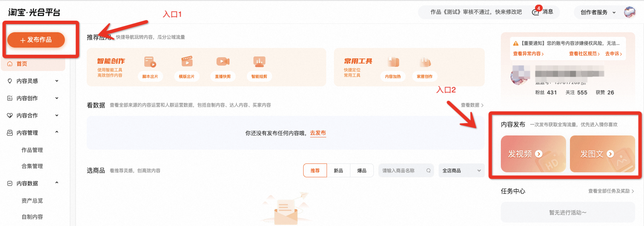Viewport: 644px width, 226px height.
Task: Click the arrow icon on 发视频
Action: 539,154
